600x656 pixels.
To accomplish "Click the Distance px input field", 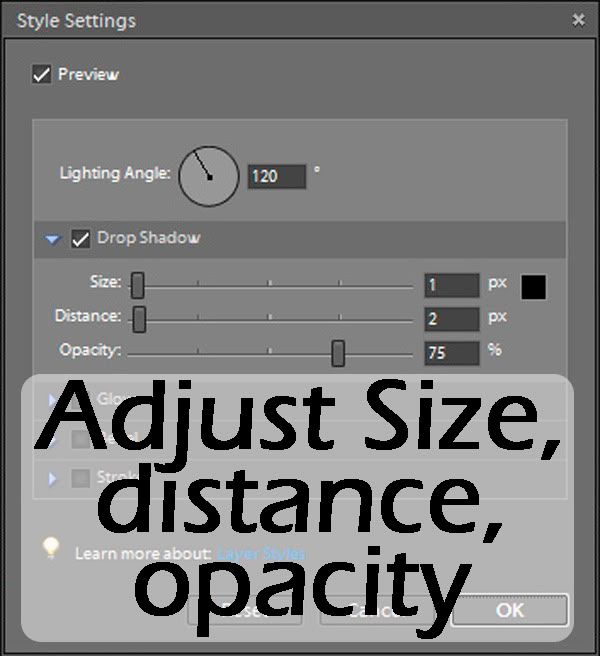I will coord(452,319).
